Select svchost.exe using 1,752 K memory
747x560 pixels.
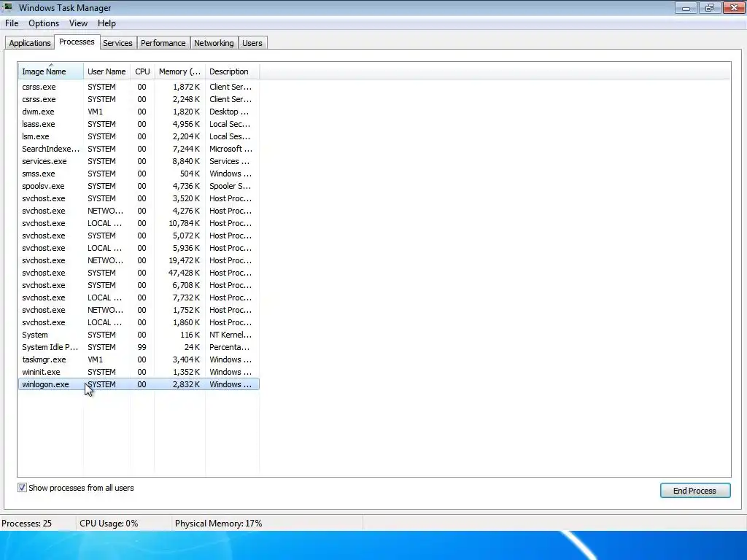pyautogui.click(x=139, y=310)
